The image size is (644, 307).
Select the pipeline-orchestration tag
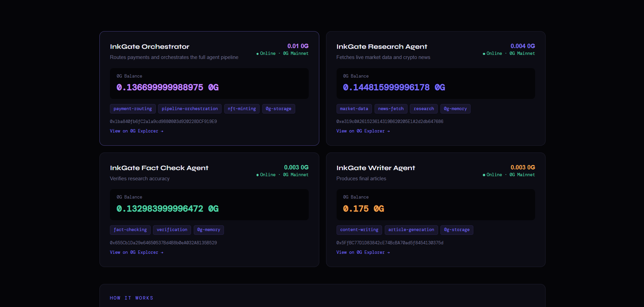pyautogui.click(x=190, y=109)
